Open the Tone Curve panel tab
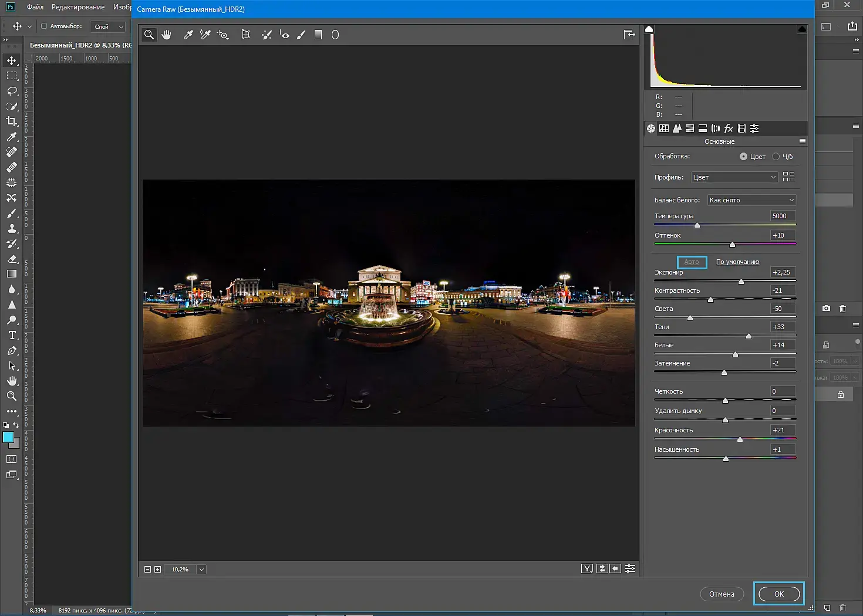This screenshot has width=863, height=616. (664, 128)
